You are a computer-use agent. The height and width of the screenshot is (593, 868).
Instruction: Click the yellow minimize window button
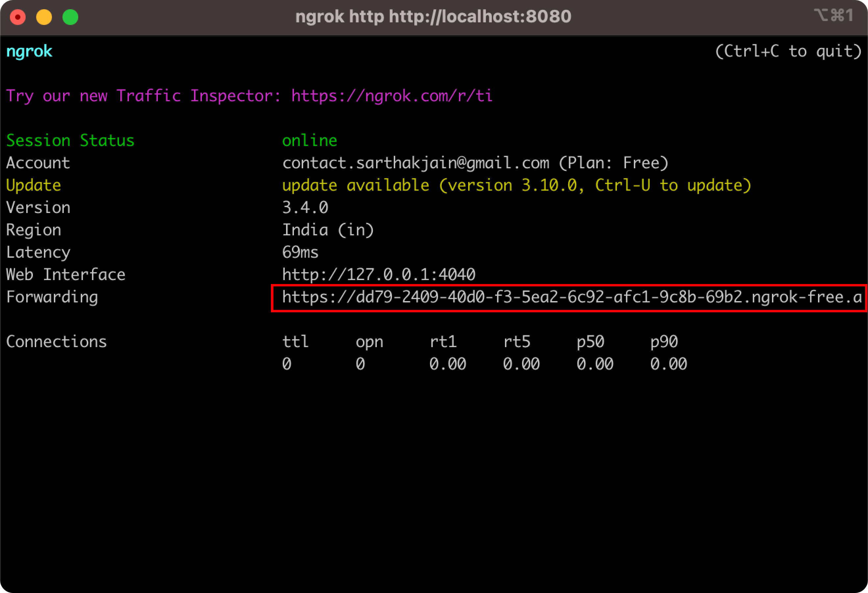(44, 17)
